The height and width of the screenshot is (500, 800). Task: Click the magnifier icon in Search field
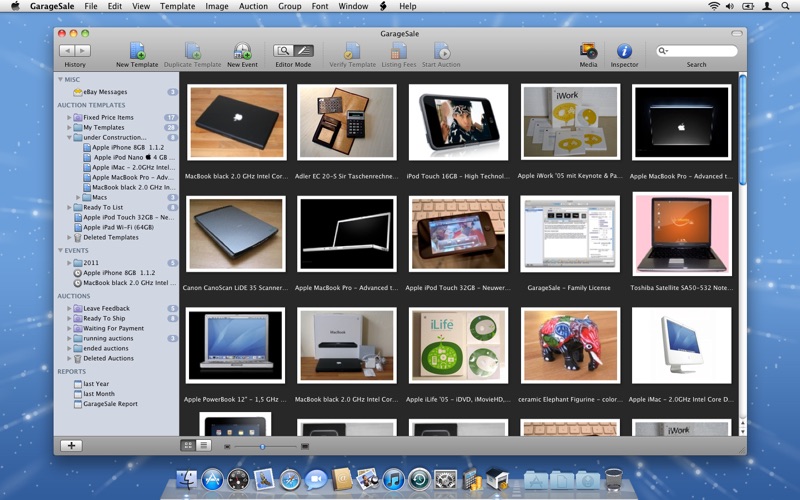[x=663, y=51]
